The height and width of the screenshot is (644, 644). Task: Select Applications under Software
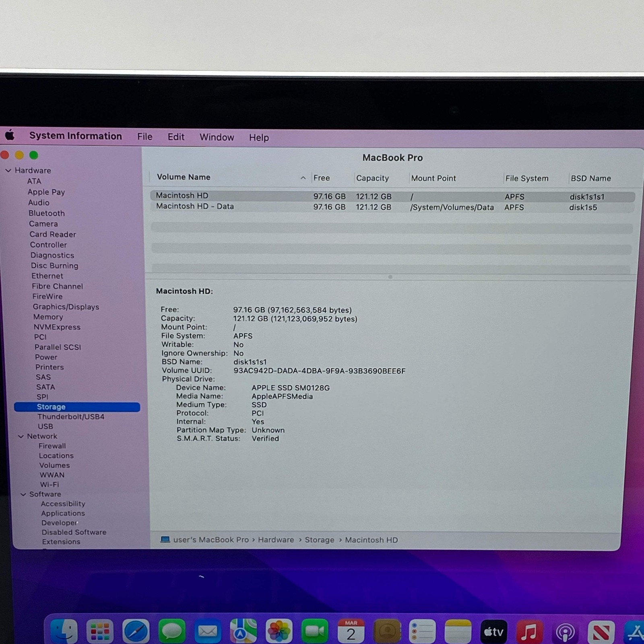point(63,513)
